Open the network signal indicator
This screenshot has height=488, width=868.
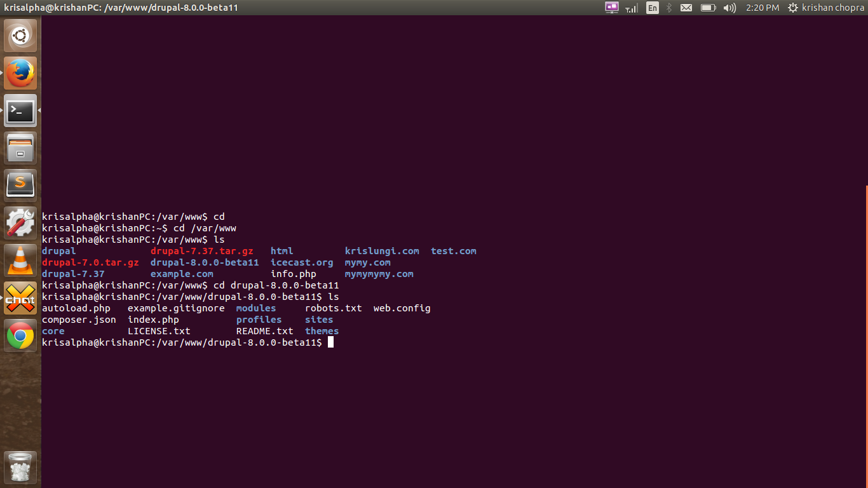(632, 8)
